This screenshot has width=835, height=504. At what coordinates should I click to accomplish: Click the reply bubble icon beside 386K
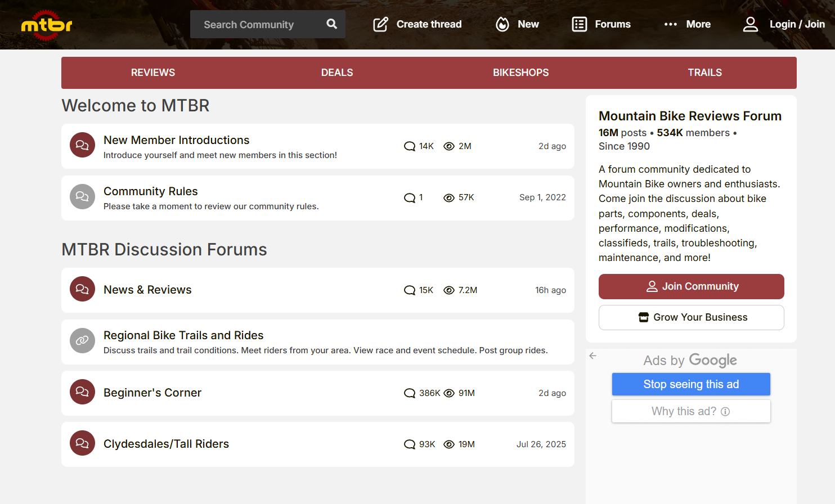(x=410, y=393)
